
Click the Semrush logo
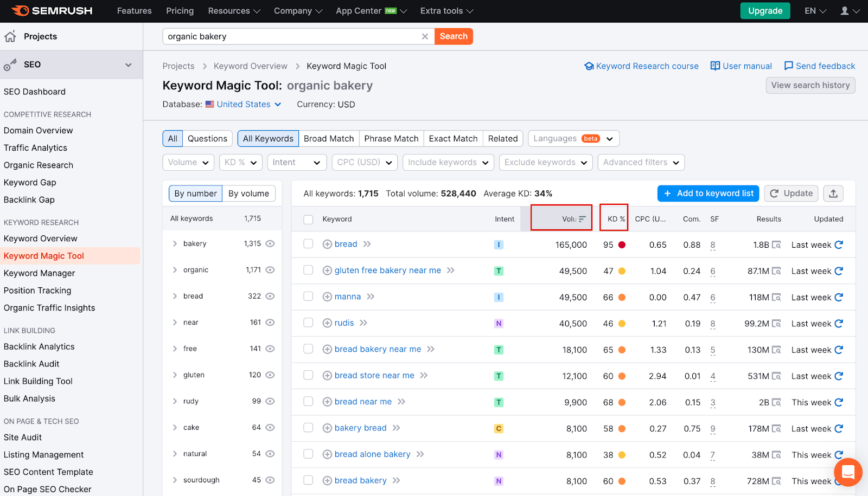coord(52,11)
